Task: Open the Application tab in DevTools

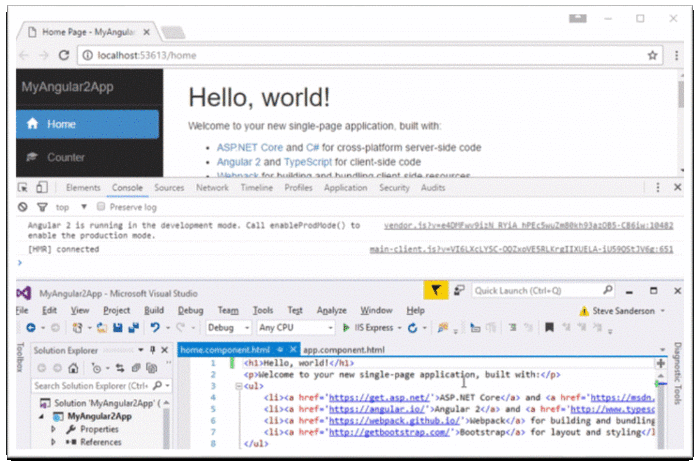Action: [x=346, y=188]
